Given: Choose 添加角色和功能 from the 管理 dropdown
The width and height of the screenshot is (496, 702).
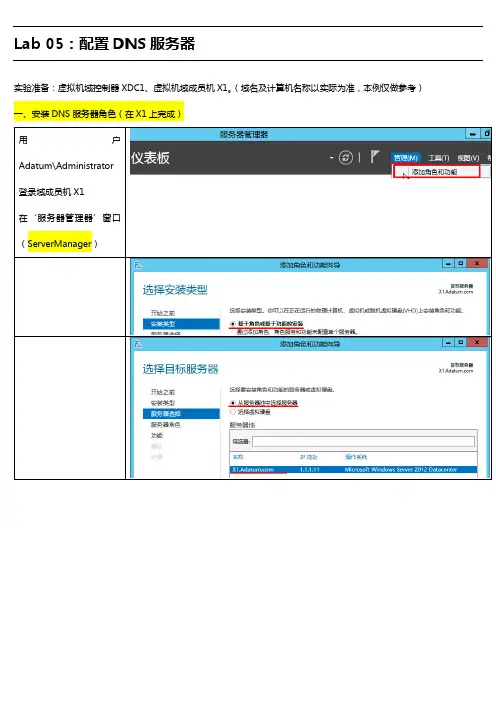Looking at the screenshot, I should click(436, 172).
